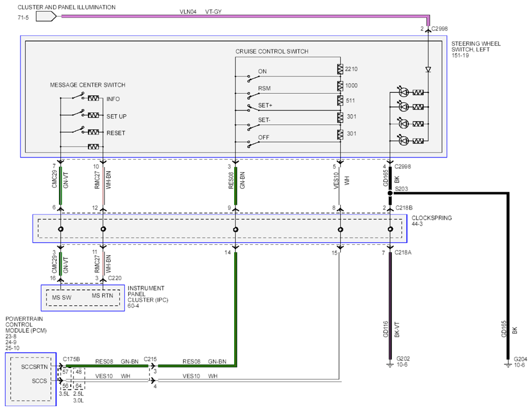
Task: Toggle the message center RESET switch
Action: (78, 130)
